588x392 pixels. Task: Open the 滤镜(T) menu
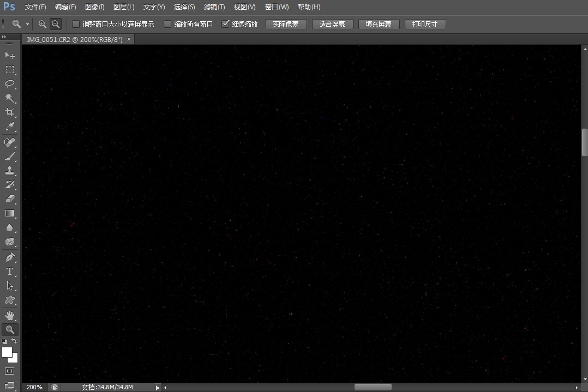(x=214, y=7)
